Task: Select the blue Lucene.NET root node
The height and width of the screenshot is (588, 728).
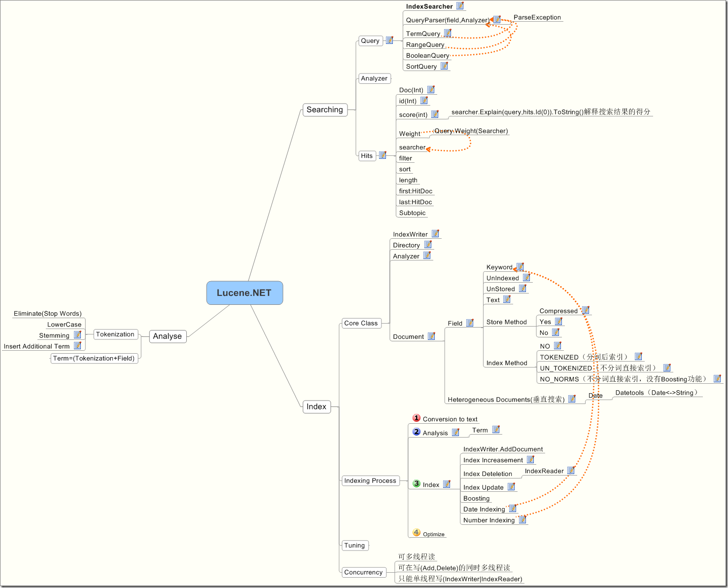Action: (244, 293)
